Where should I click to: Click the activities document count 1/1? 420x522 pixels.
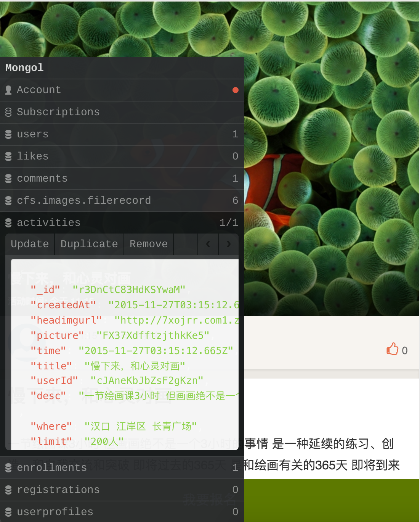[x=229, y=223]
